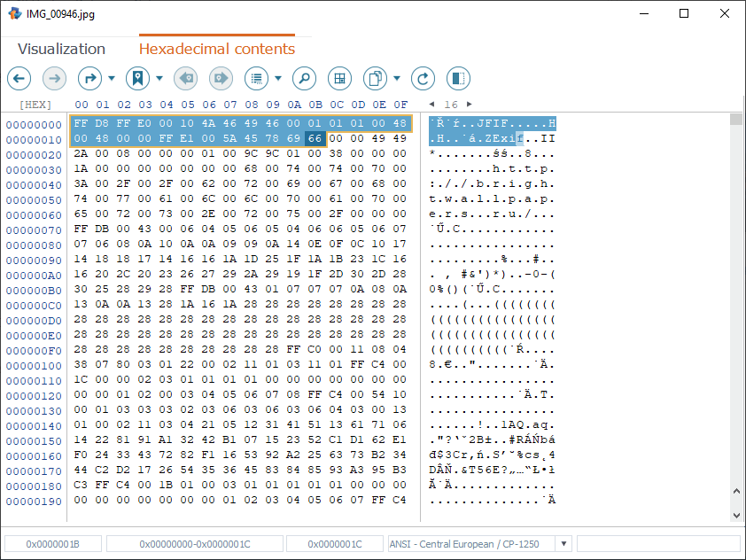
Task: Click the copy pages icon
Action: coord(376,78)
